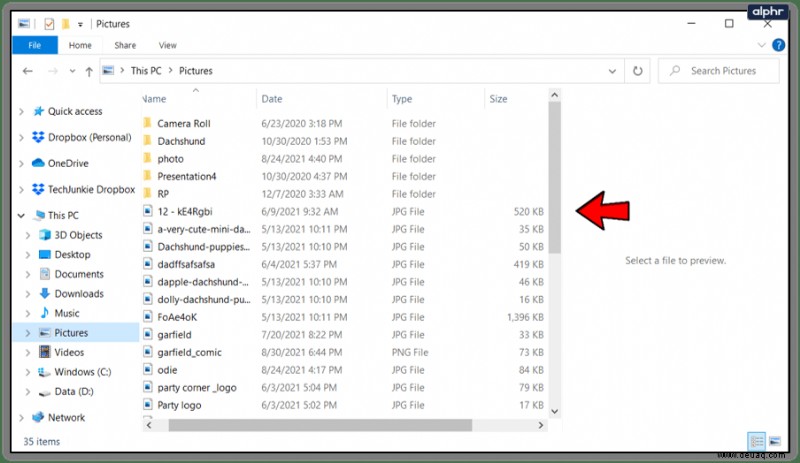This screenshot has width=800, height=463.
Task: Click the Forward navigation arrow
Action: (53, 71)
